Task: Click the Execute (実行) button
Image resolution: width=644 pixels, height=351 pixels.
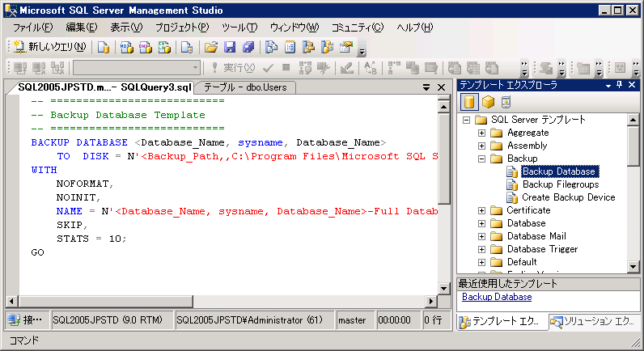Action: [x=233, y=68]
